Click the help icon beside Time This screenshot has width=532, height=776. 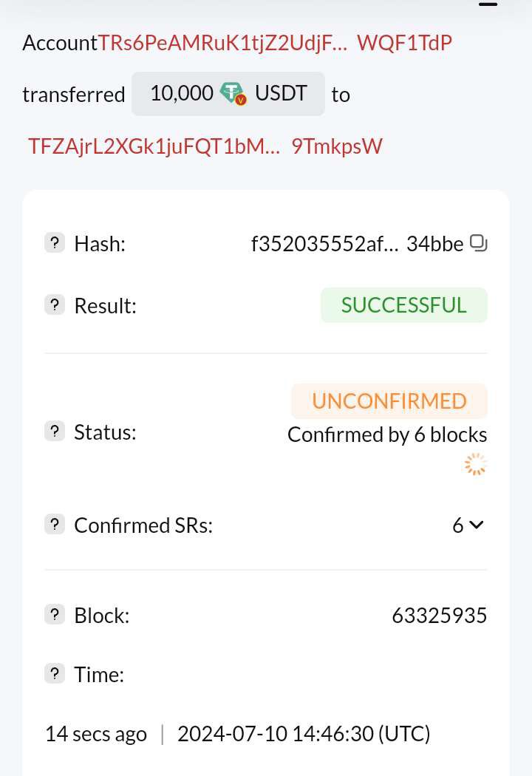(x=55, y=674)
